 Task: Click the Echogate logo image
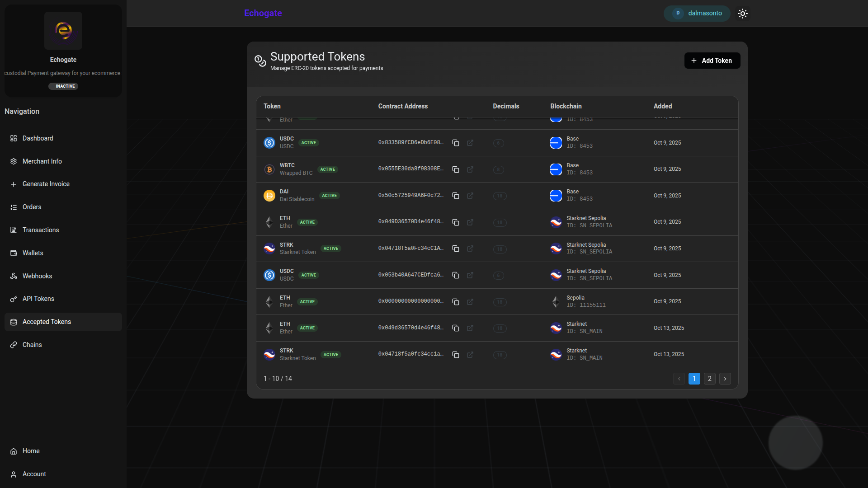[63, 31]
